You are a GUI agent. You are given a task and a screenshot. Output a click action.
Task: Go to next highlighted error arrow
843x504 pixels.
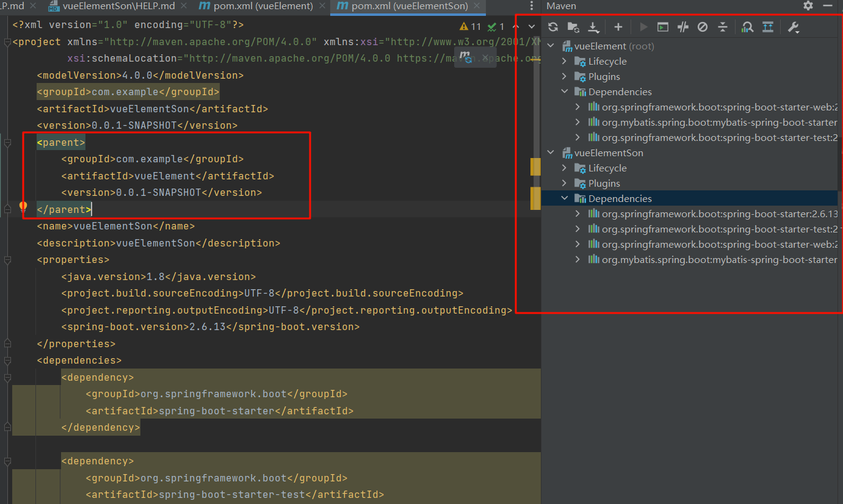(532, 26)
